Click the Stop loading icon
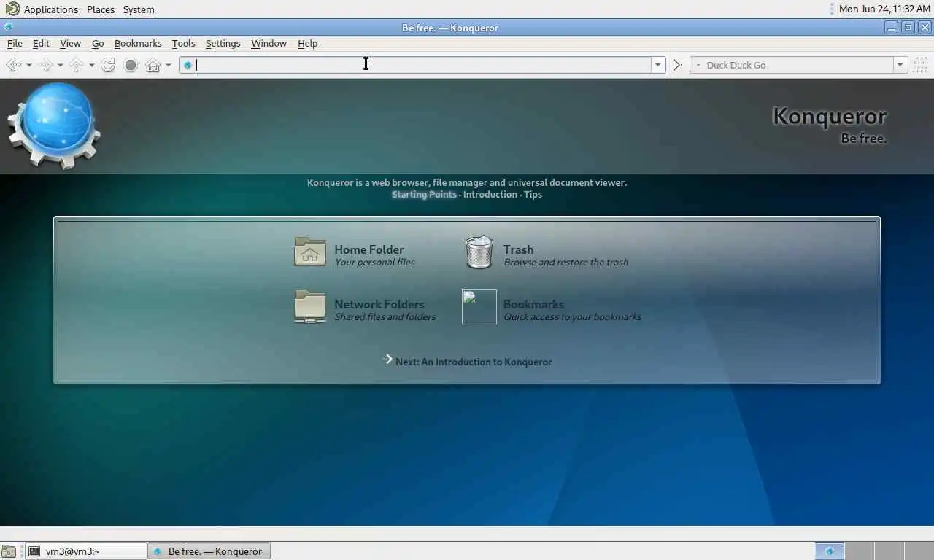The width and height of the screenshot is (934, 560). (x=131, y=65)
